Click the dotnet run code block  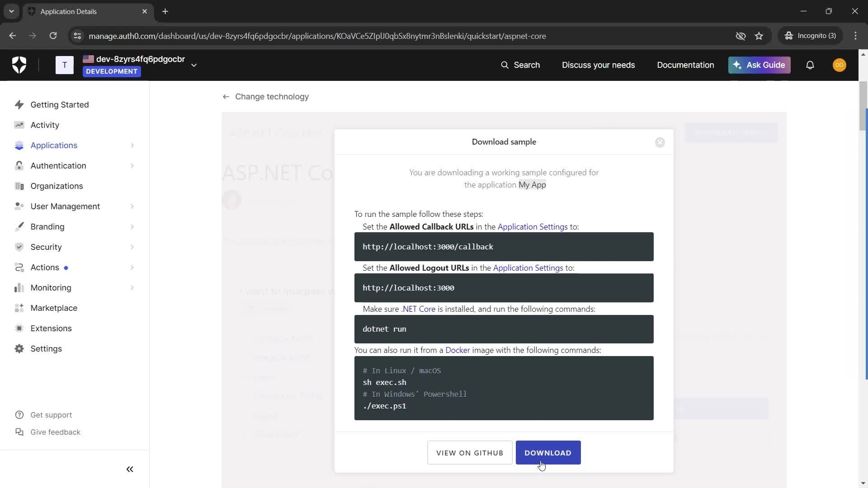[x=504, y=329]
